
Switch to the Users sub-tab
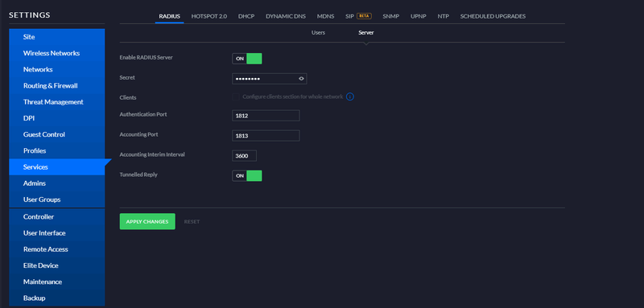(318, 32)
